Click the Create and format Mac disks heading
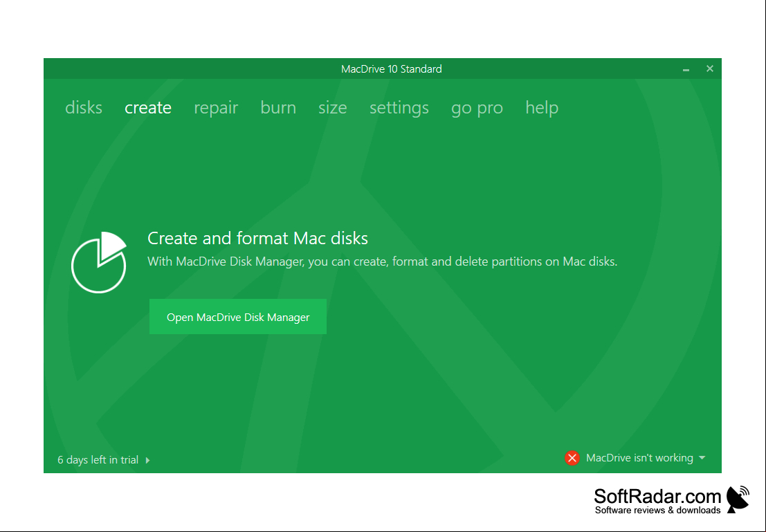Screen dimensions: 766x532 coord(257,239)
